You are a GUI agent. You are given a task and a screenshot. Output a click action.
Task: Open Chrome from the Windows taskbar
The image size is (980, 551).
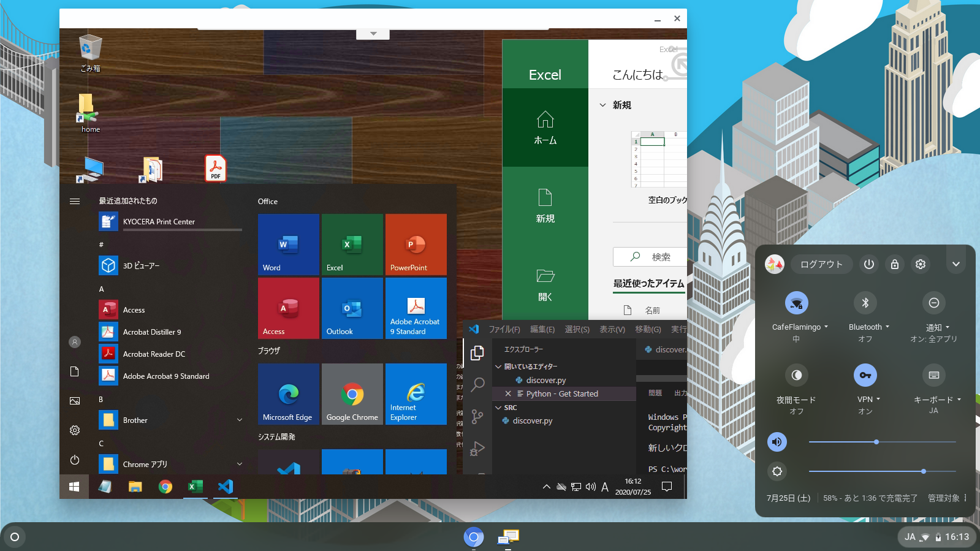[165, 487]
